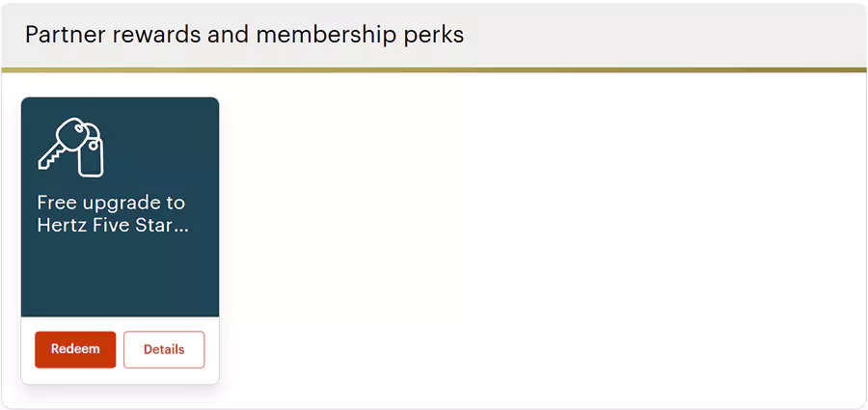The image size is (868, 410).
Task: Click the car key icon on the card
Action: click(x=70, y=147)
